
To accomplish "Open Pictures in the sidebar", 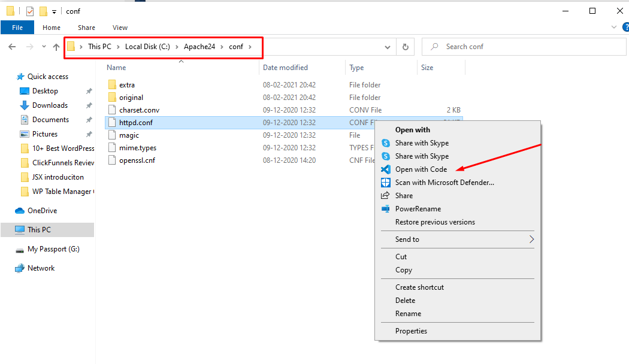I will pyautogui.click(x=44, y=134).
